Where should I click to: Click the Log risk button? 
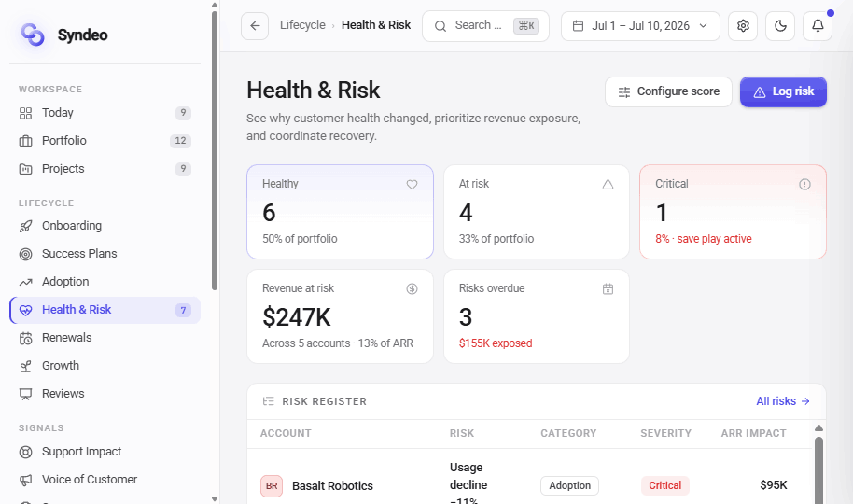783,91
